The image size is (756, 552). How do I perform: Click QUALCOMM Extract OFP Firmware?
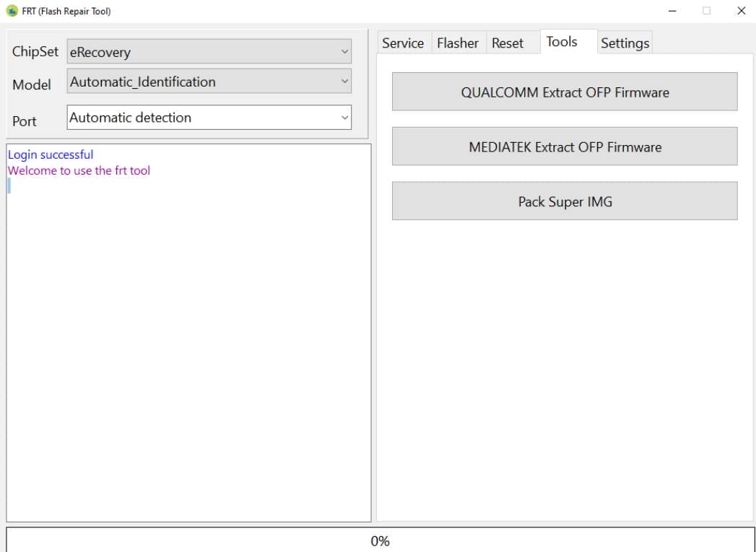(x=565, y=92)
